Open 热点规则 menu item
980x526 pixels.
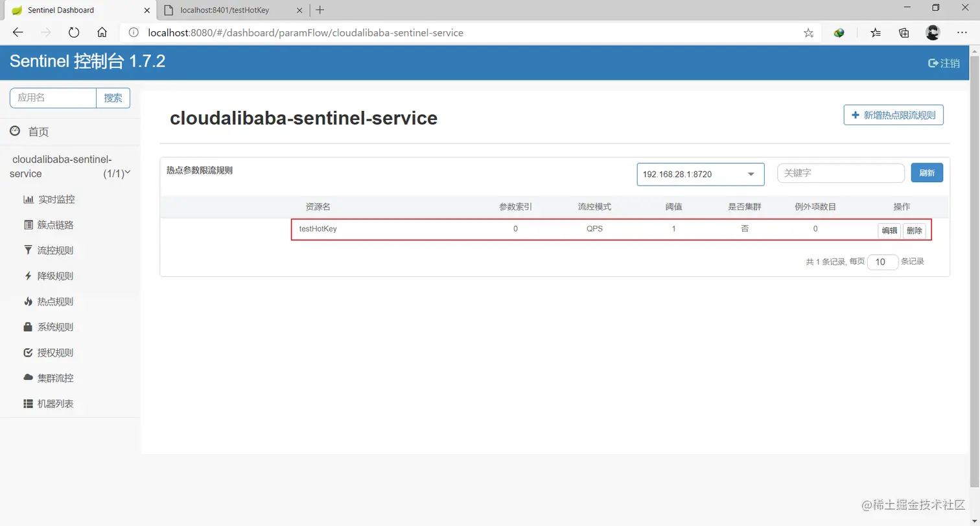pos(49,302)
